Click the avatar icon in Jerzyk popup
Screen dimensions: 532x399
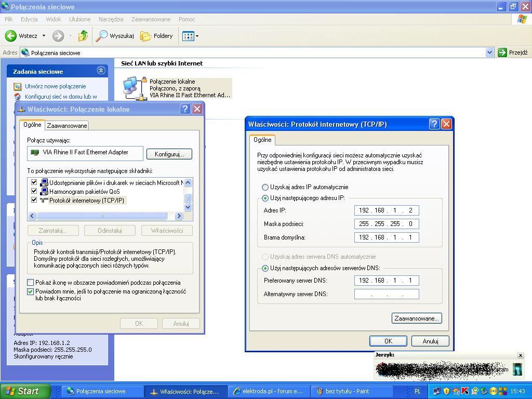coord(517,369)
